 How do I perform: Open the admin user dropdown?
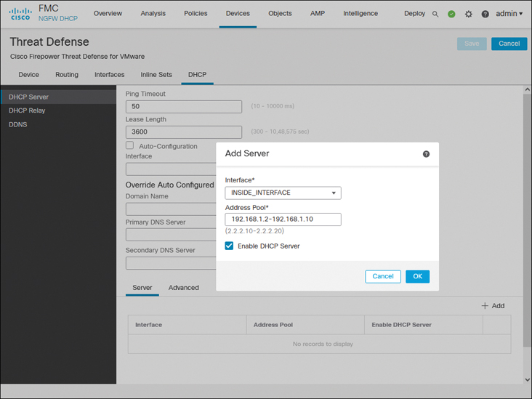pos(509,14)
